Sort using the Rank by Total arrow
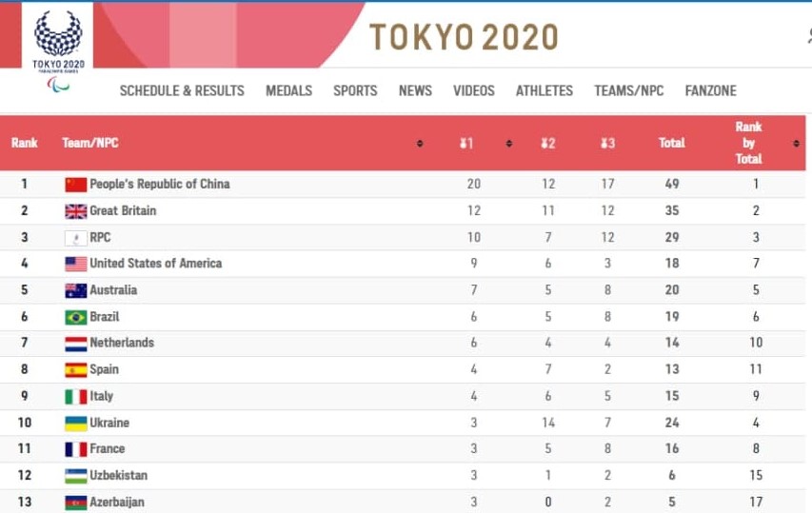Image resolution: width=812 pixels, height=513 pixels. (x=796, y=144)
